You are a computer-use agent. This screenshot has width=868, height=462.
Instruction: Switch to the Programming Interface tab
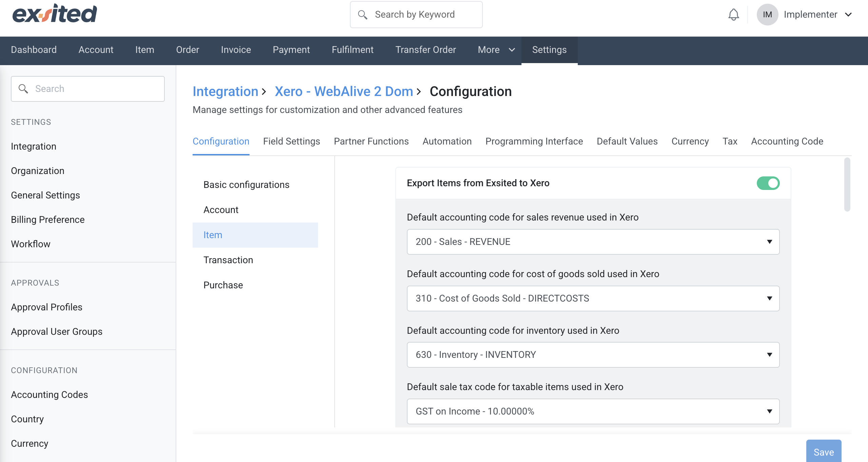click(x=534, y=141)
